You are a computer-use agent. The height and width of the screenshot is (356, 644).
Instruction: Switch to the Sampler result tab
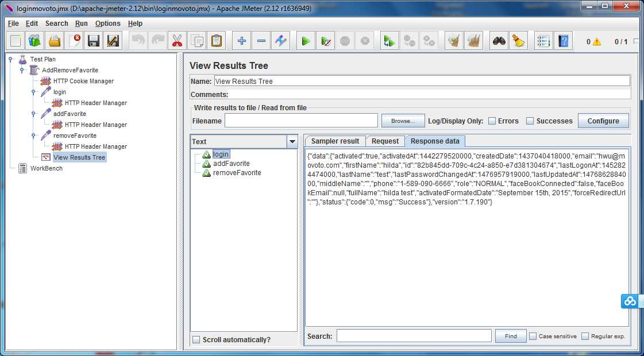click(x=335, y=141)
